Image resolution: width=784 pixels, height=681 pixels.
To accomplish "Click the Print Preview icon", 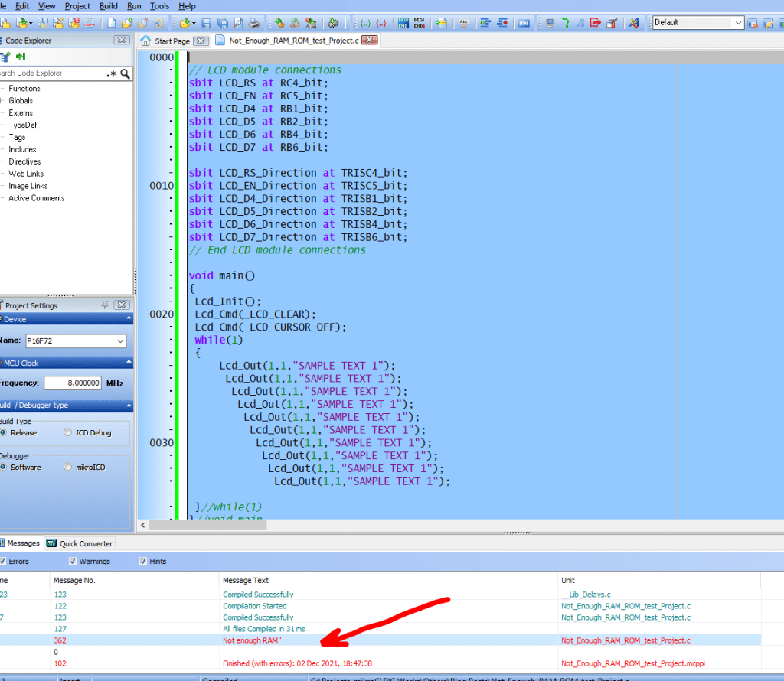I will pyautogui.click(x=239, y=23).
